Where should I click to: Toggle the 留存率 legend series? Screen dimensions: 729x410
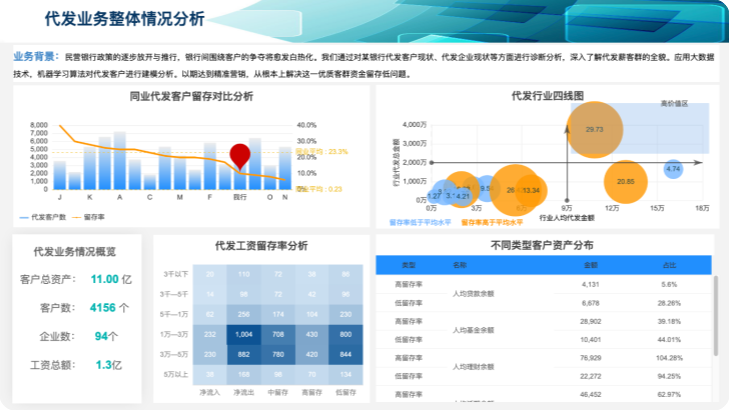click(x=89, y=217)
